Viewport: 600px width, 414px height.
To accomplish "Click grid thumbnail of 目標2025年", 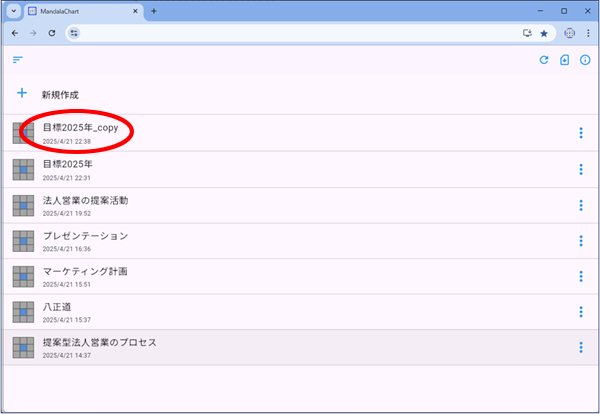I will pyautogui.click(x=23, y=170).
